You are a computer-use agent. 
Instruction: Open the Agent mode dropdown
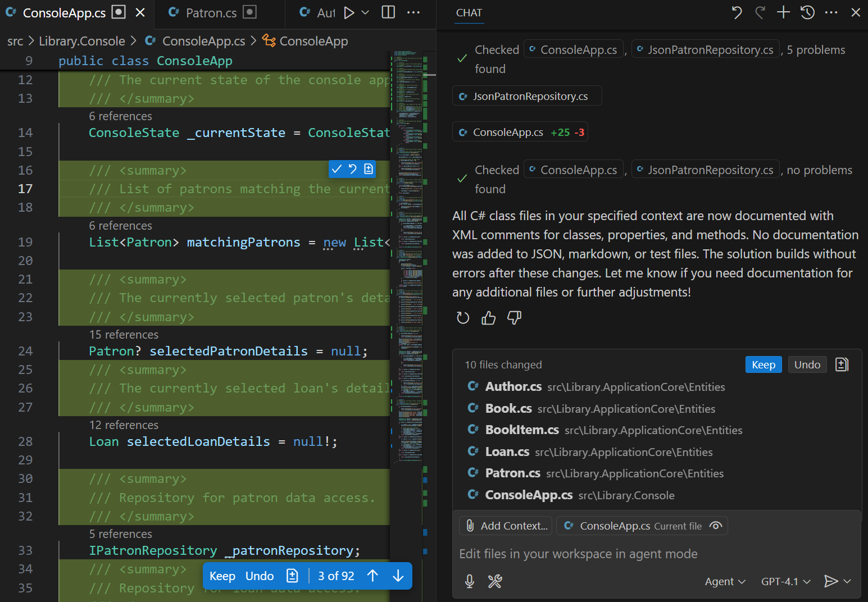[x=725, y=581]
